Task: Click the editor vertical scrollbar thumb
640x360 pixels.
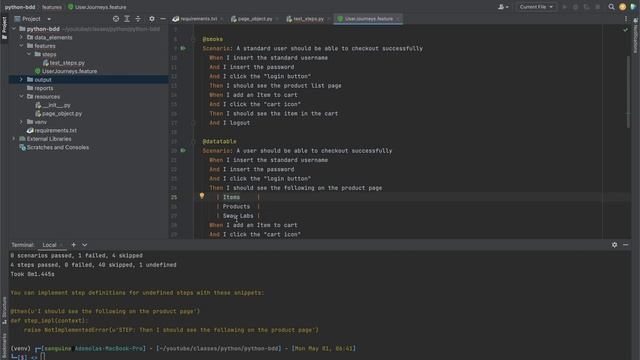Action: click(x=628, y=92)
